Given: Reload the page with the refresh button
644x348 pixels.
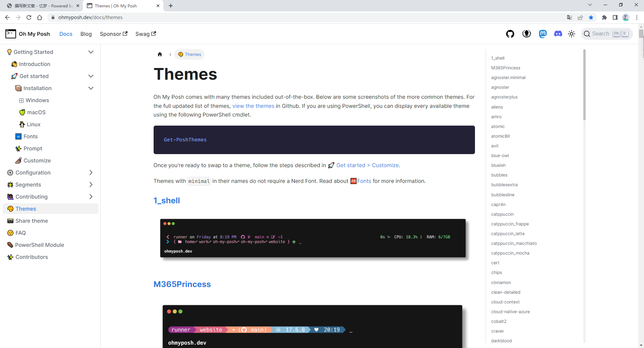Looking at the screenshot, I should (x=29, y=17).
